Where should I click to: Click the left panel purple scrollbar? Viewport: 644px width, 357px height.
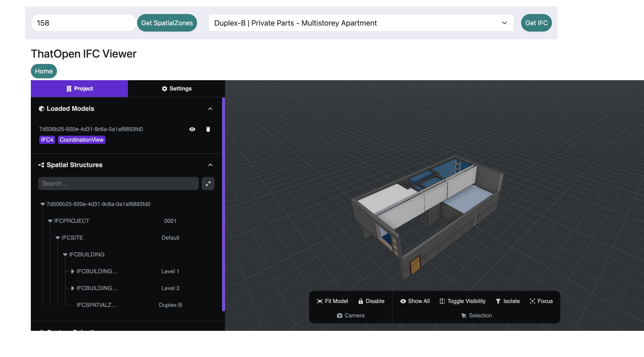pos(223,205)
